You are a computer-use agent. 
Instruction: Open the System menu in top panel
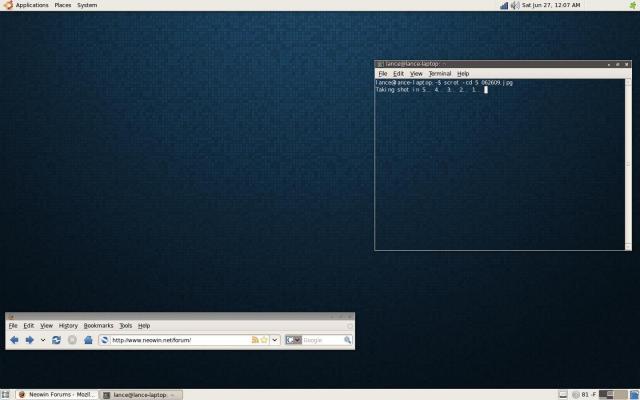(x=87, y=5)
